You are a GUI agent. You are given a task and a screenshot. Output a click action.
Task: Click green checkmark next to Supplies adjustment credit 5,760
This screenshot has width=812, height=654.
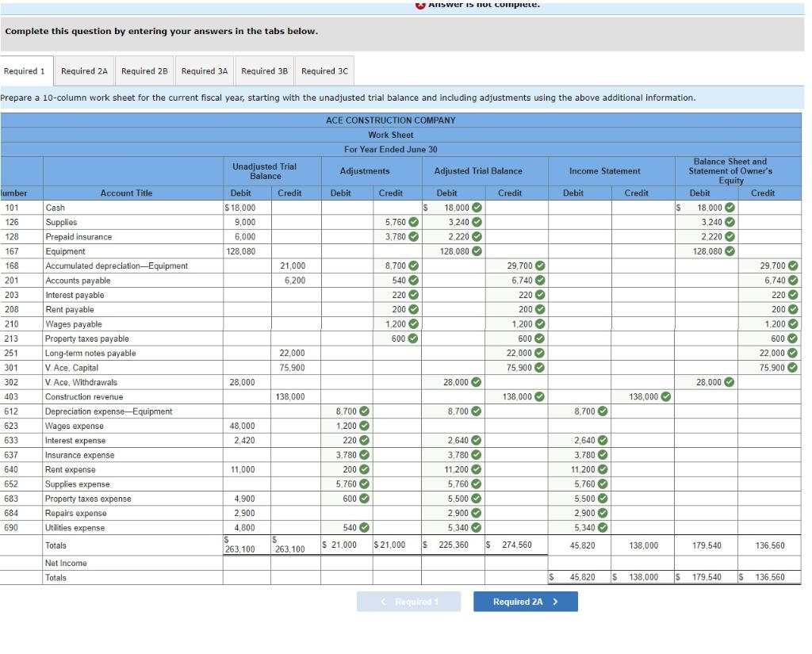(x=413, y=222)
